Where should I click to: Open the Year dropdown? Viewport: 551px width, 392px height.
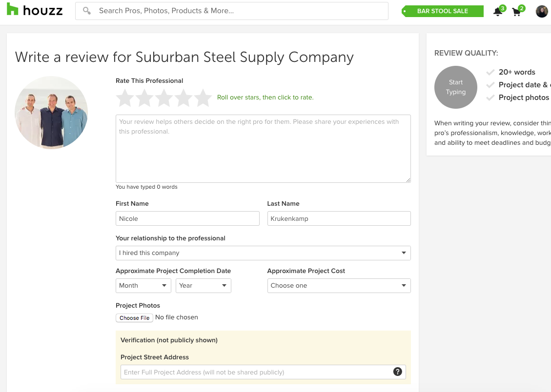click(x=204, y=286)
